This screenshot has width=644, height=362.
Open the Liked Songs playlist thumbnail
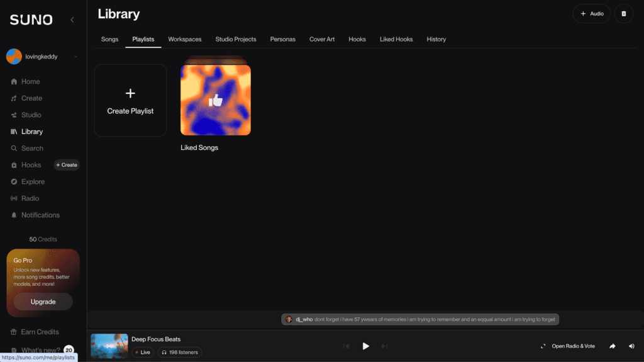(x=216, y=100)
